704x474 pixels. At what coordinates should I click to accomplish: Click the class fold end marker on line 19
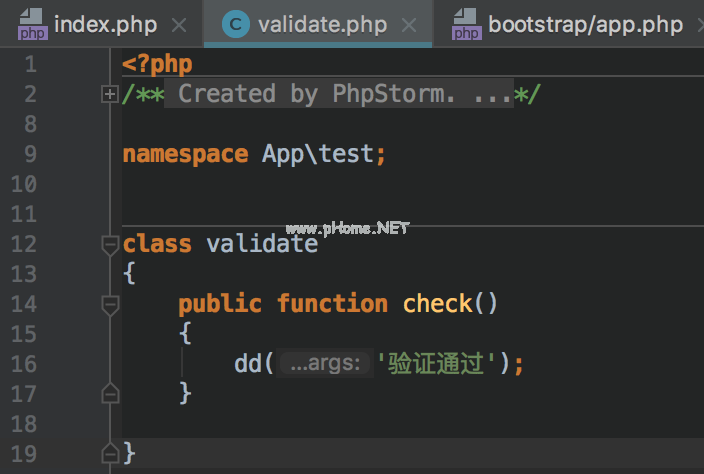[x=110, y=454]
